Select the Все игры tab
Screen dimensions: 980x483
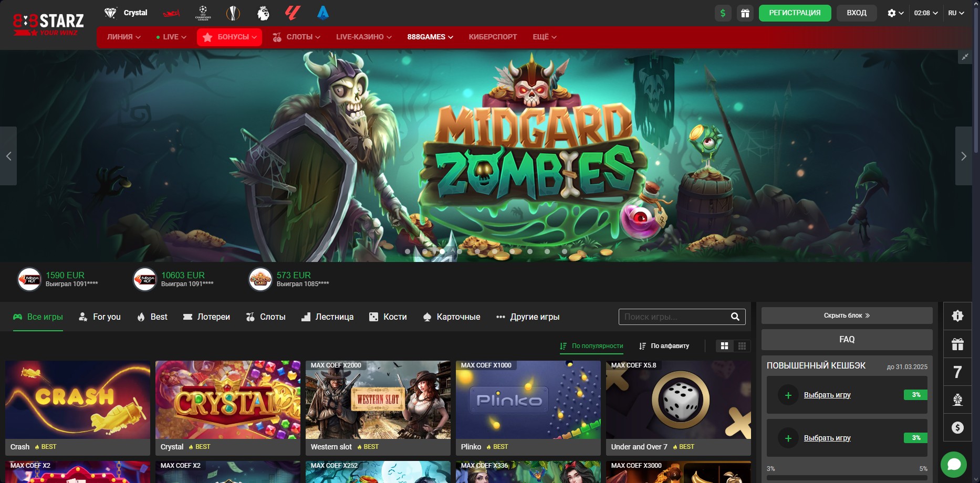38,317
